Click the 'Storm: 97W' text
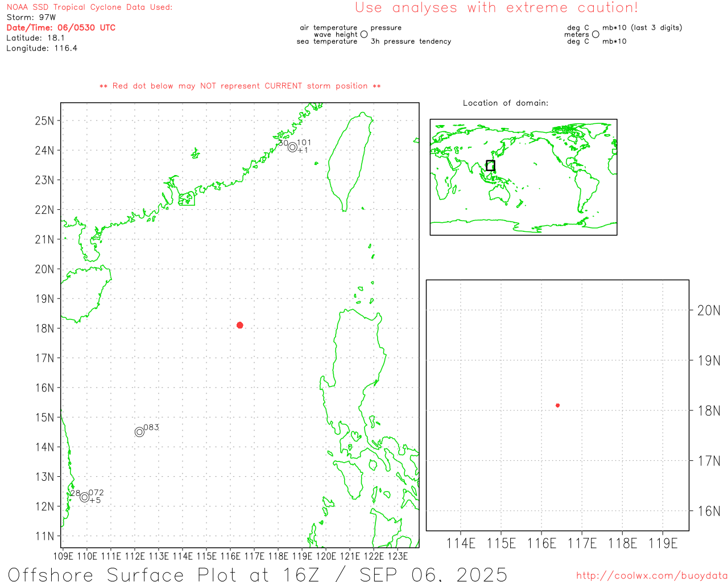This screenshot has width=728, height=582. click(31, 18)
